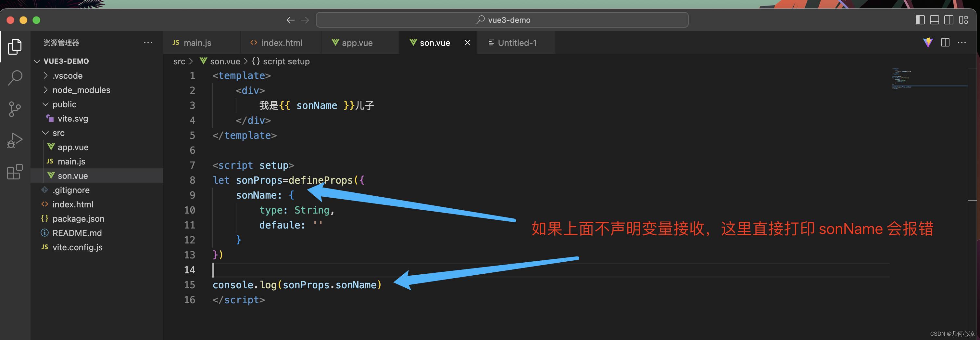Place cursor on console.log line
Viewport: 980px width, 340px height.
tap(297, 285)
